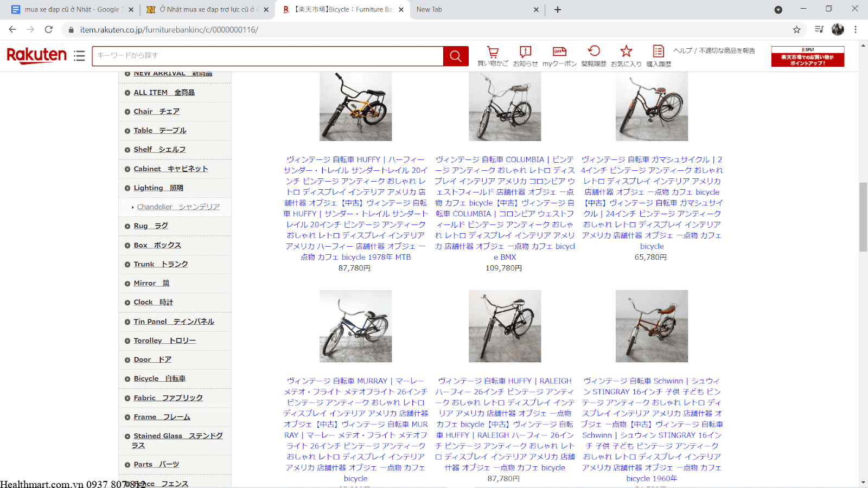Open the Rug ラグ category

pos(151,226)
